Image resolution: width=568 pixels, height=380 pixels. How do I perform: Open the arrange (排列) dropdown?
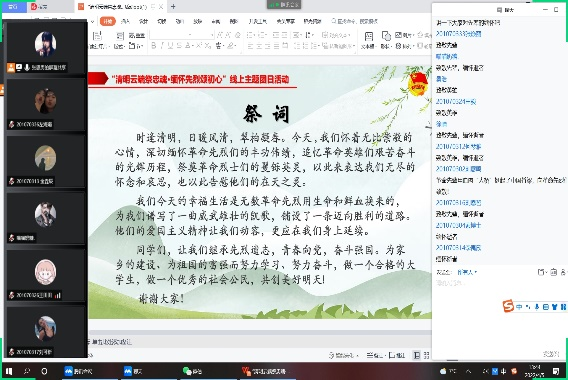(404, 46)
